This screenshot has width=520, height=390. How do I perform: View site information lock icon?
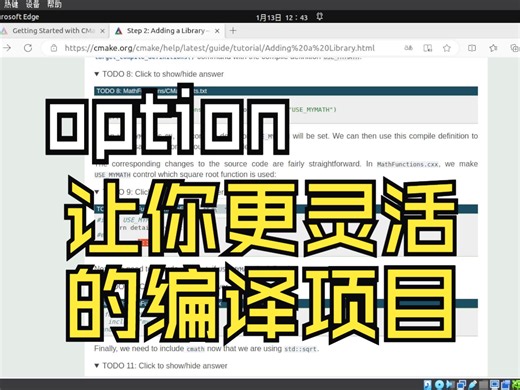54,48
